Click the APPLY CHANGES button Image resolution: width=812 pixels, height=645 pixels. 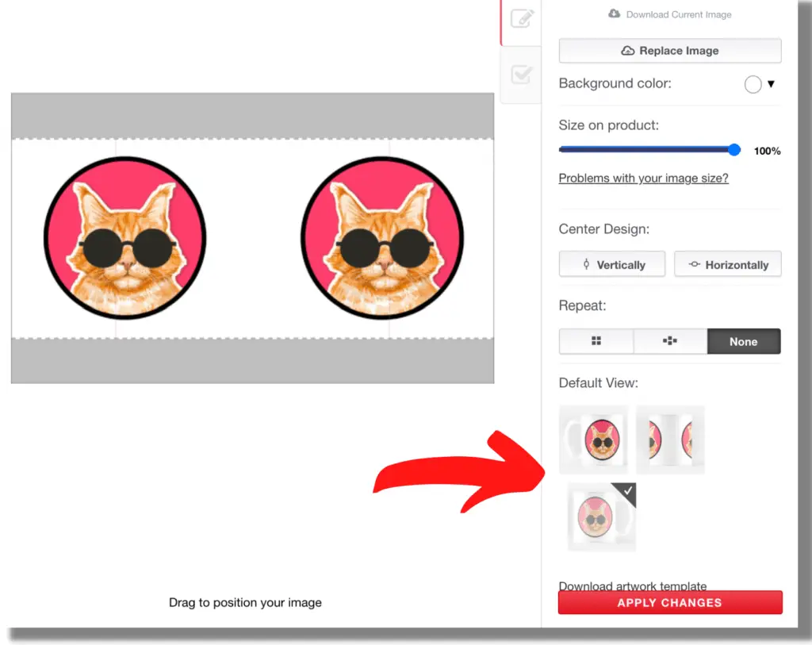click(670, 602)
